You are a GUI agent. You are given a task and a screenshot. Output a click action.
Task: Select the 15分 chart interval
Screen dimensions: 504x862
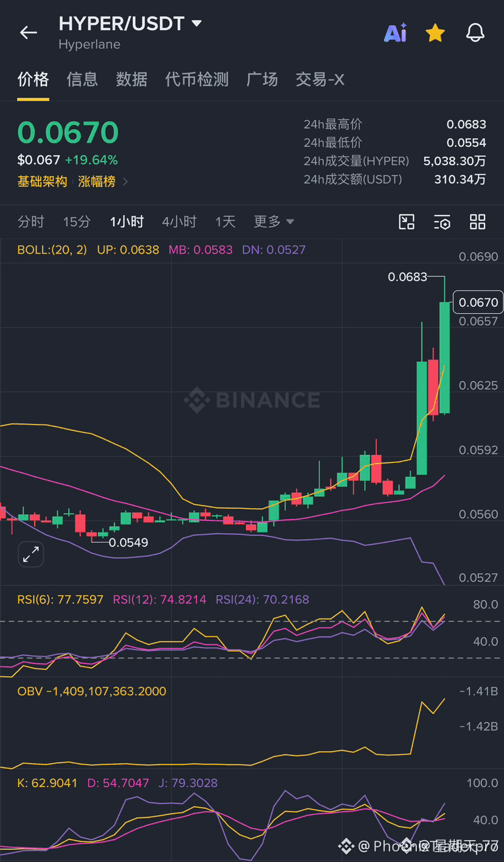tap(77, 222)
